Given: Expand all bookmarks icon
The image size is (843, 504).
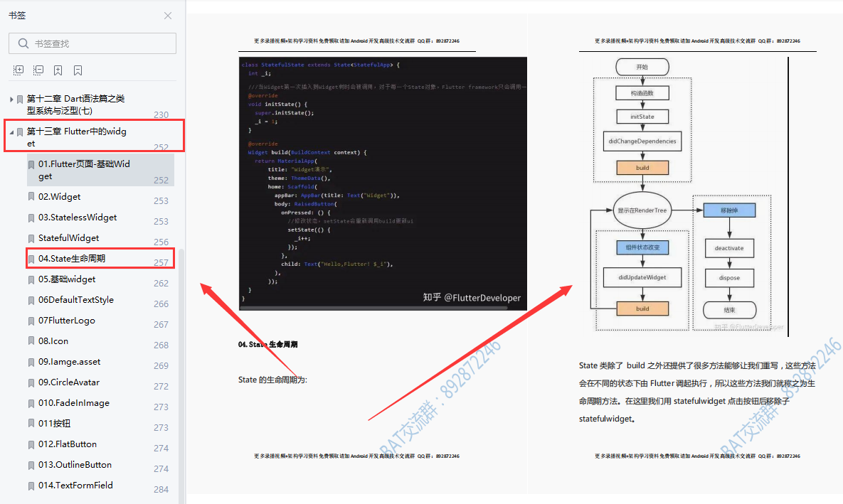Looking at the screenshot, I should [x=18, y=70].
